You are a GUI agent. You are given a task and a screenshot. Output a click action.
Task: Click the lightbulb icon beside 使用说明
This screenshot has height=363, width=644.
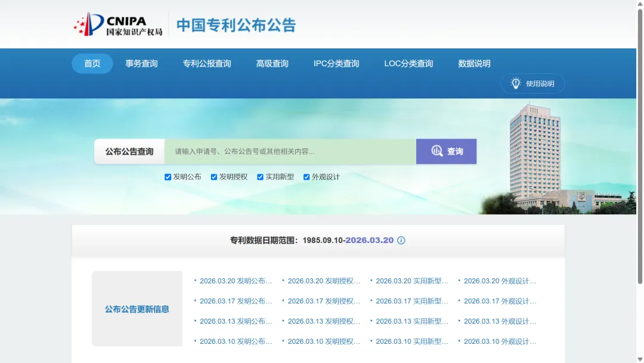point(515,84)
